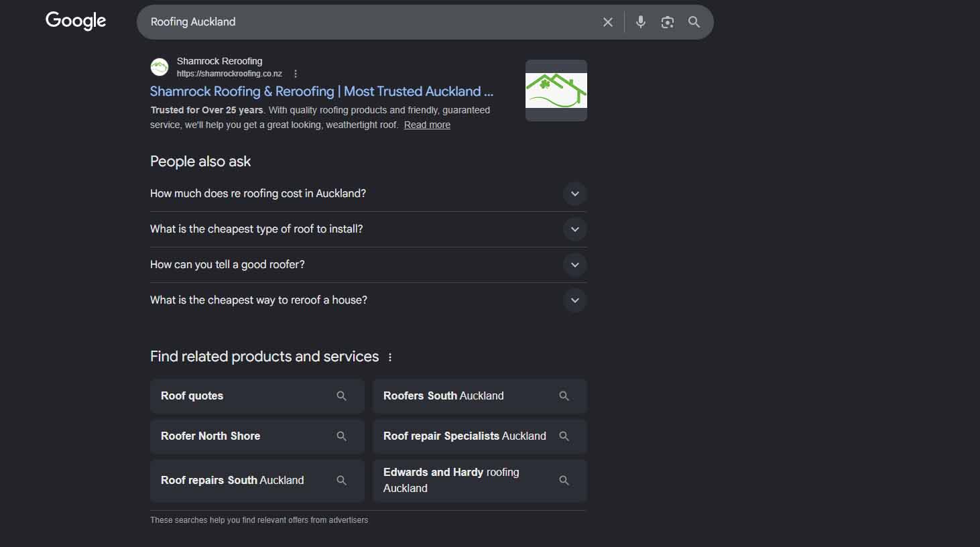Open the related products section options menu
This screenshot has height=547, width=980.
coord(390,357)
